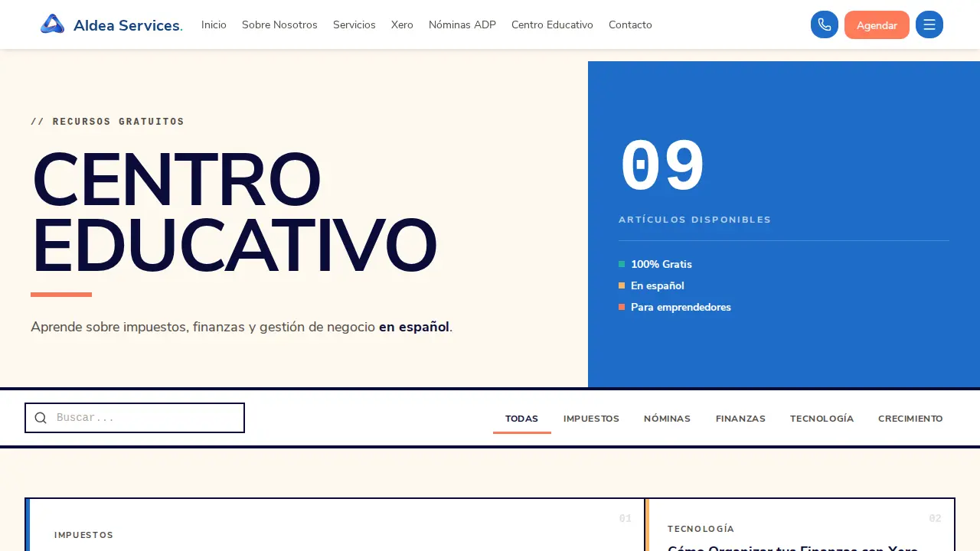Click the search magnifier icon
Image resolution: width=980 pixels, height=551 pixels.
41,418
